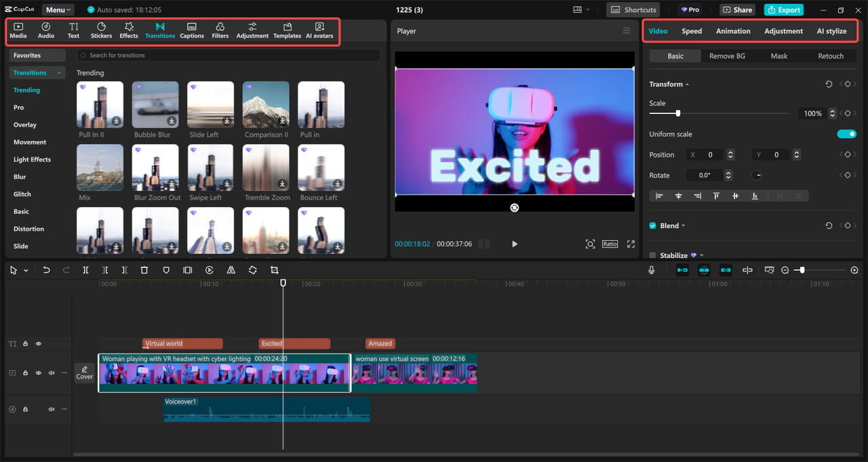868x462 pixels.
Task: Open the Captions panel
Action: pyautogui.click(x=192, y=31)
